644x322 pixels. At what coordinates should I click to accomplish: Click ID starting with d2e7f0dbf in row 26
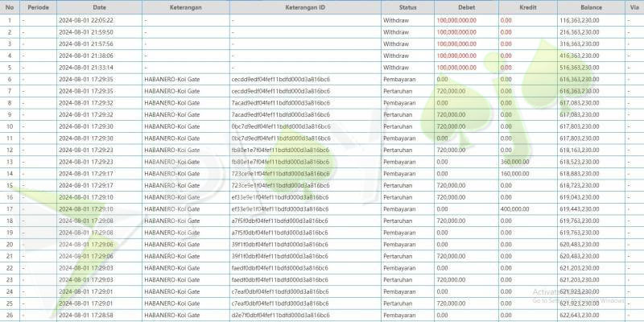tap(279, 315)
